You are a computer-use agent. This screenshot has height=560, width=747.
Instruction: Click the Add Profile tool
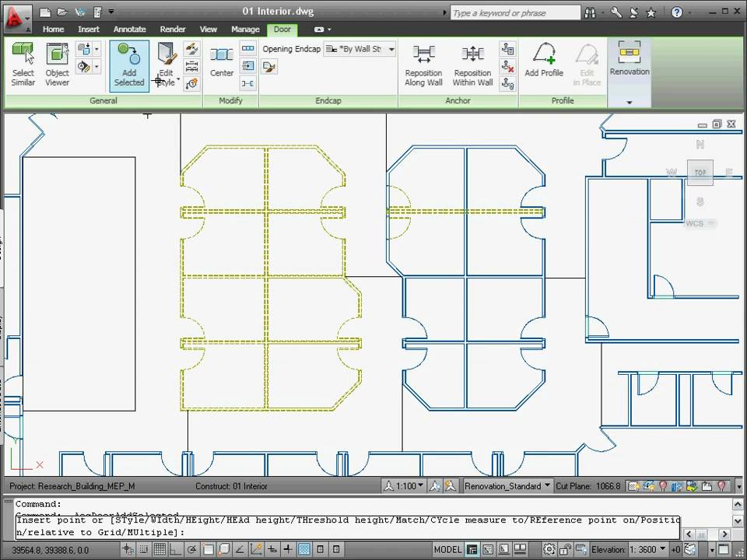544,62
